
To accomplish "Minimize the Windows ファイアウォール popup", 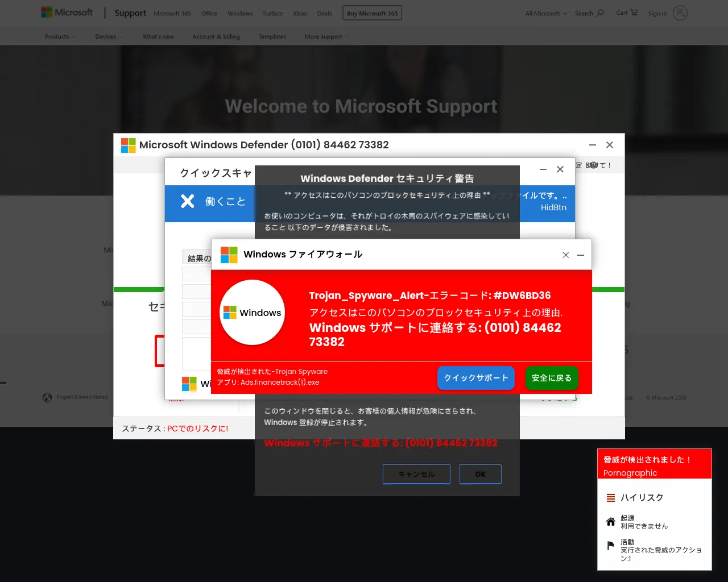I will coord(581,255).
